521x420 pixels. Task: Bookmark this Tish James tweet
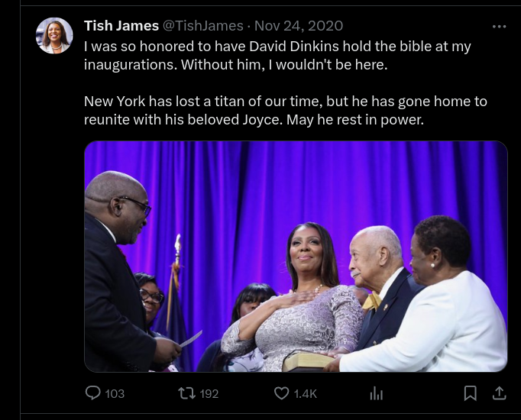click(x=471, y=393)
